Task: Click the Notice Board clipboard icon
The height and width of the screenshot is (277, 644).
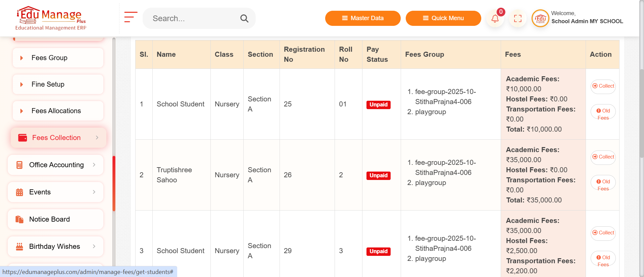Action: pos(19,219)
